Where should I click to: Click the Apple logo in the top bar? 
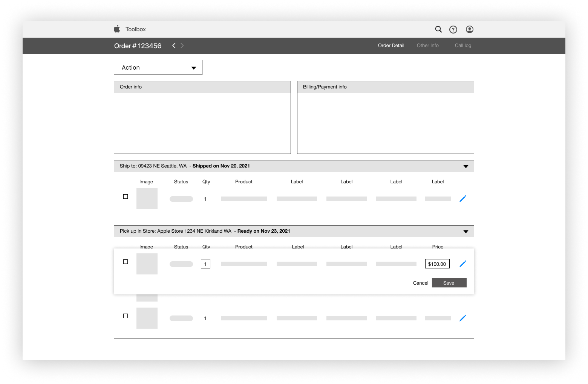[x=117, y=29]
